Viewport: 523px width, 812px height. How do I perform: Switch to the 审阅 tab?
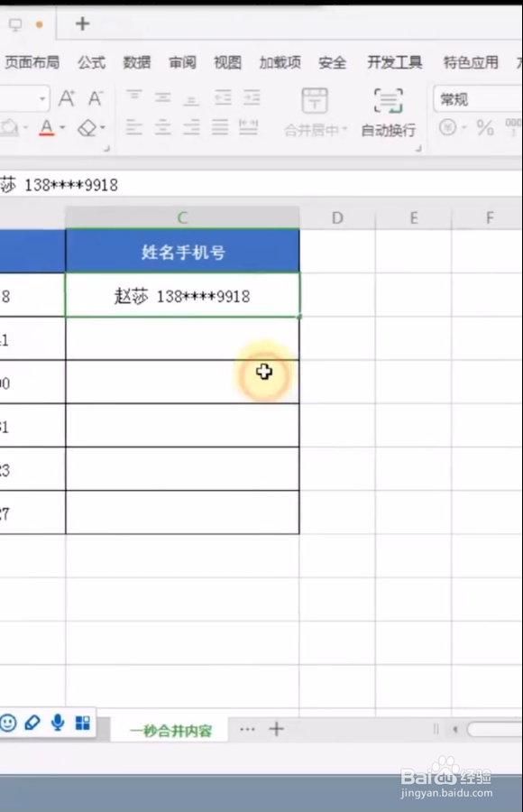[182, 62]
